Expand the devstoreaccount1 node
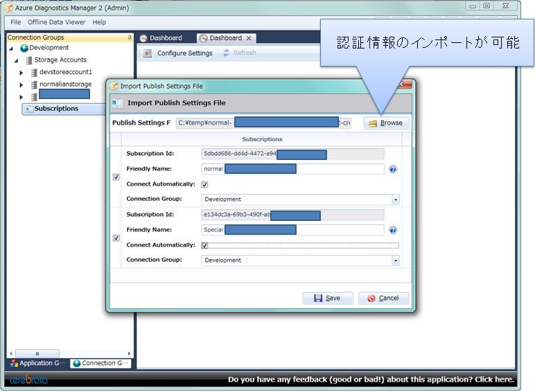Image resolution: width=535 pixels, height=392 pixels. 21,73
